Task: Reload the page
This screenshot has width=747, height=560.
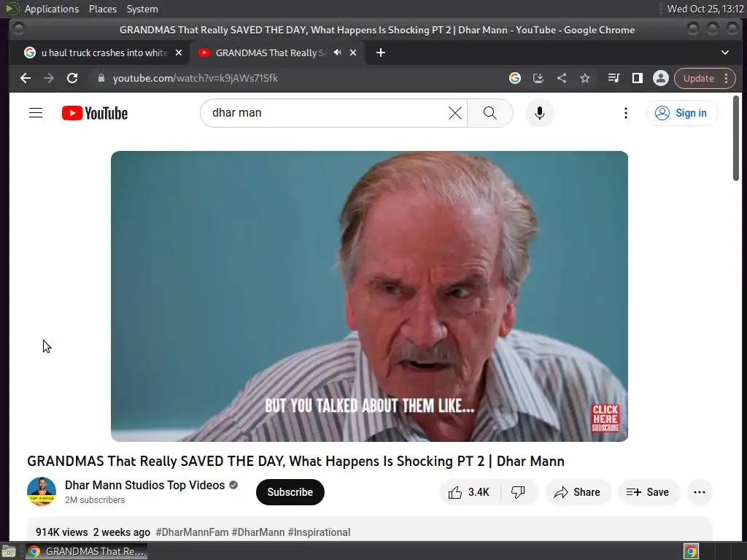Action: tap(72, 78)
